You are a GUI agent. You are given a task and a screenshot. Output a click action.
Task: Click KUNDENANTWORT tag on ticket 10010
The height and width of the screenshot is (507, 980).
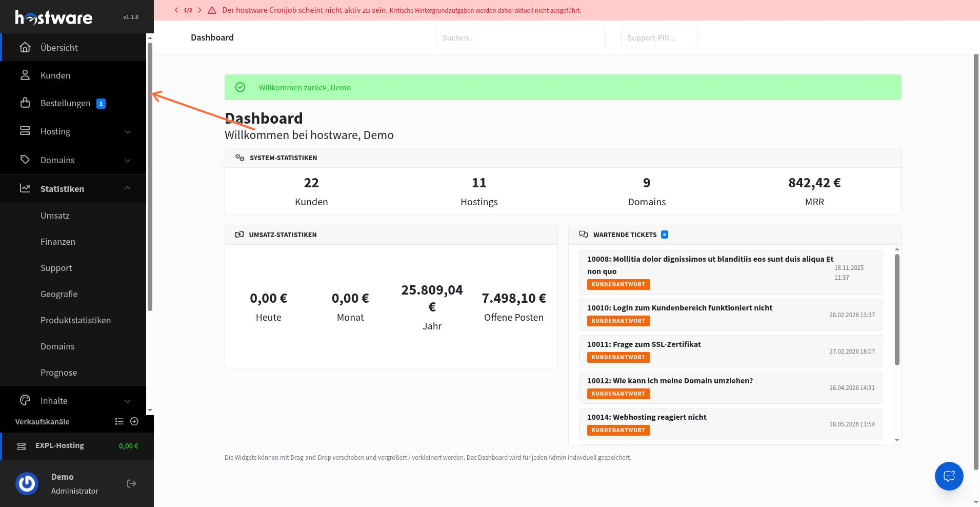[618, 321]
